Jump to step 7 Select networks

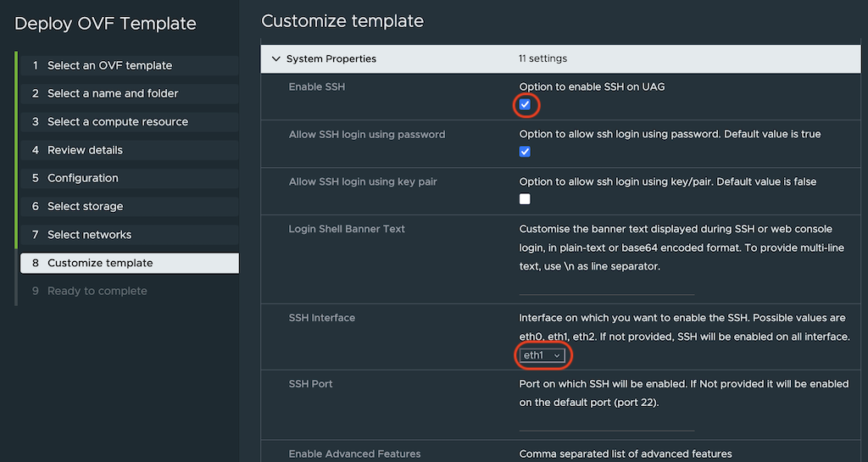tap(89, 235)
